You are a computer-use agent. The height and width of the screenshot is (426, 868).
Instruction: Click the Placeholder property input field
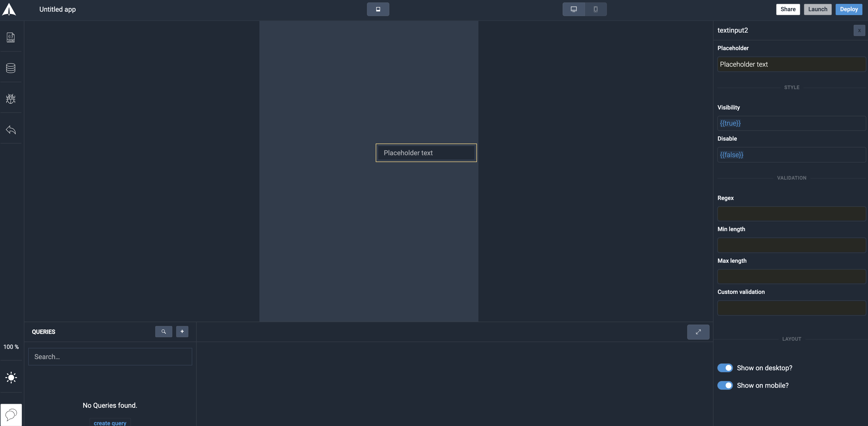coord(792,64)
